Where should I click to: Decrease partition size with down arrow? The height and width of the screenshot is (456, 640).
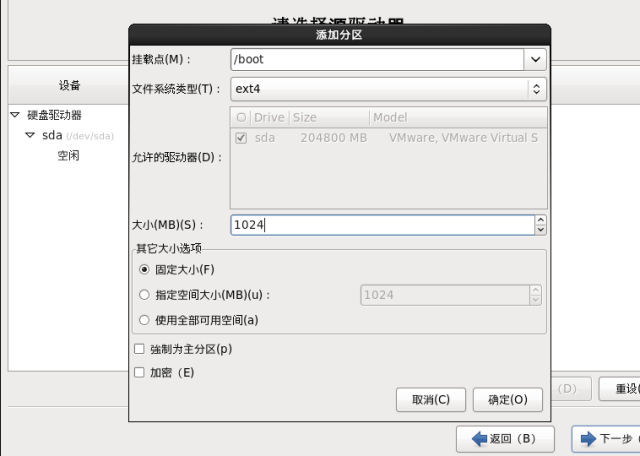coord(540,230)
